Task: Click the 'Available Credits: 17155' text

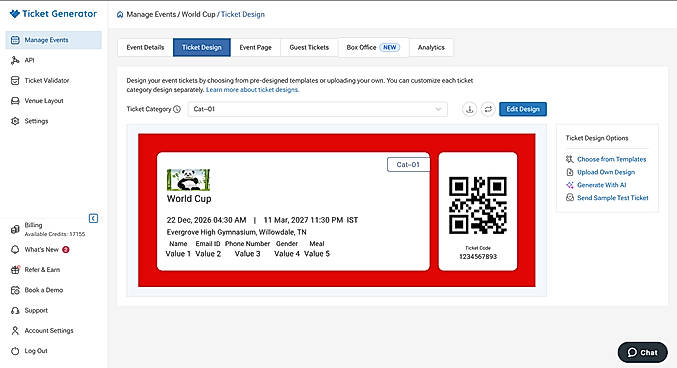Action: click(55, 234)
